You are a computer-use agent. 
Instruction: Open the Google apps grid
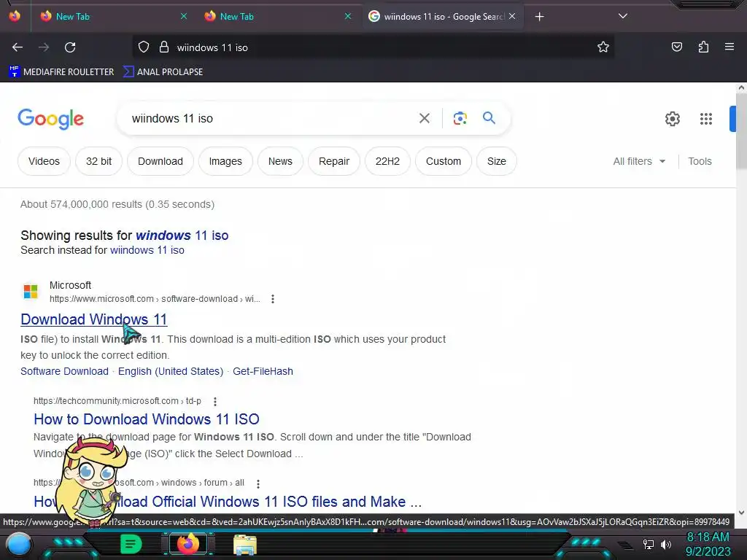click(x=706, y=119)
